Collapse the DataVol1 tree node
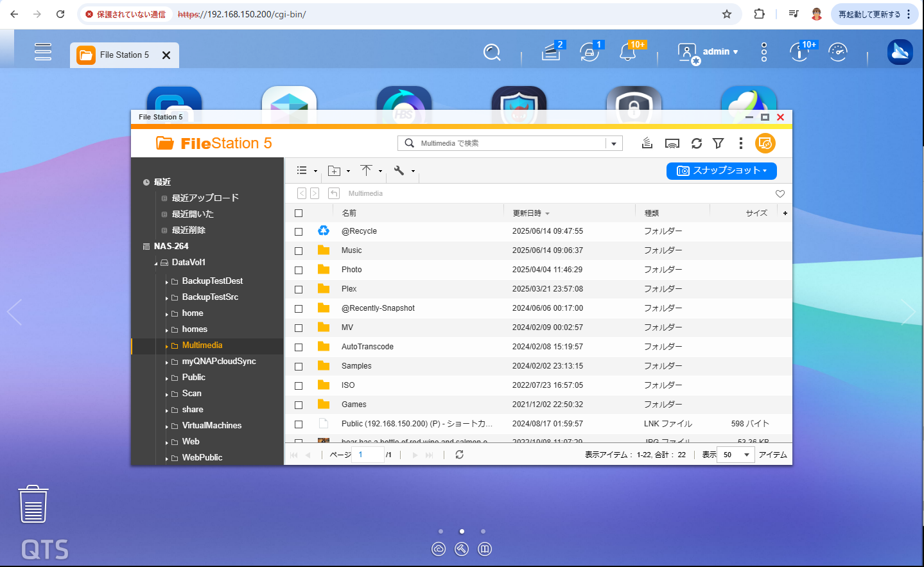This screenshot has height=567, width=924. (x=156, y=263)
